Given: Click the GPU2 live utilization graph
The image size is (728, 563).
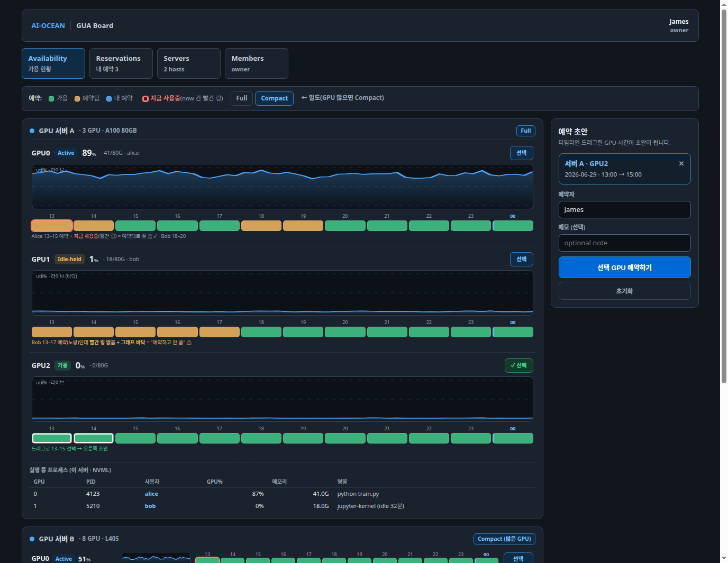Looking at the screenshot, I should [x=283, y=399].
